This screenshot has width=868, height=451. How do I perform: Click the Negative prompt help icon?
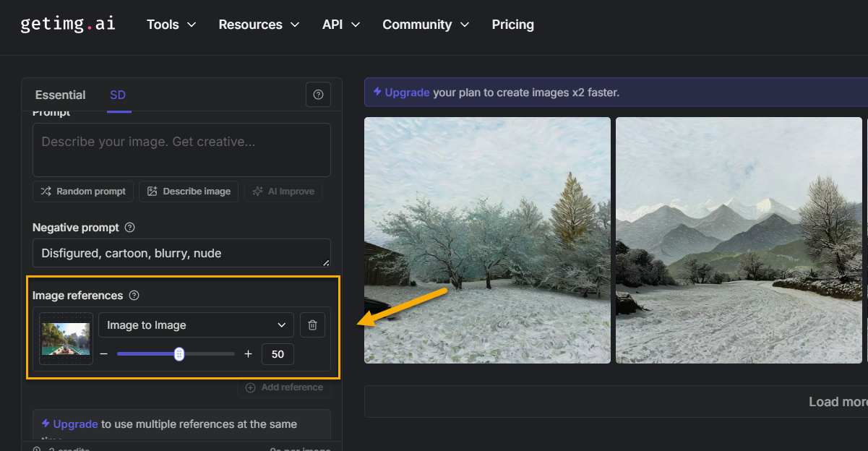pyautogui.click(x=129, y=227)
